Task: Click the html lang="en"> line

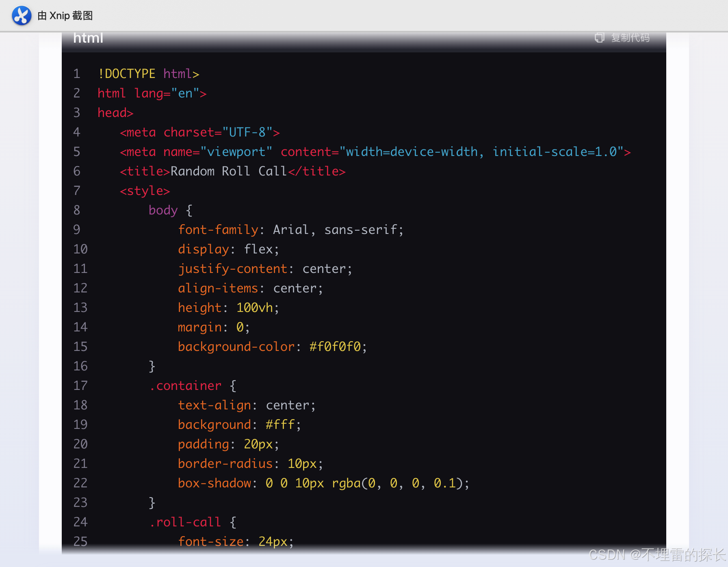Action: [152, 93]
